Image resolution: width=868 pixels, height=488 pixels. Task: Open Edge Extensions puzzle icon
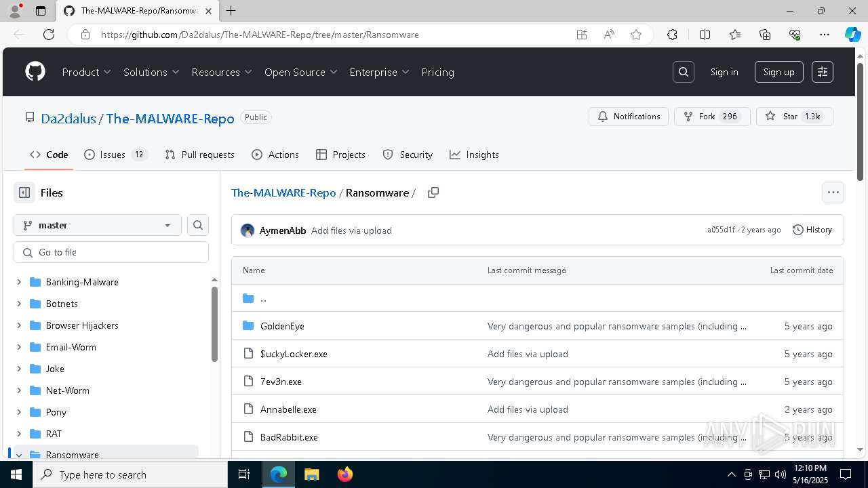(x=672, y=35)
